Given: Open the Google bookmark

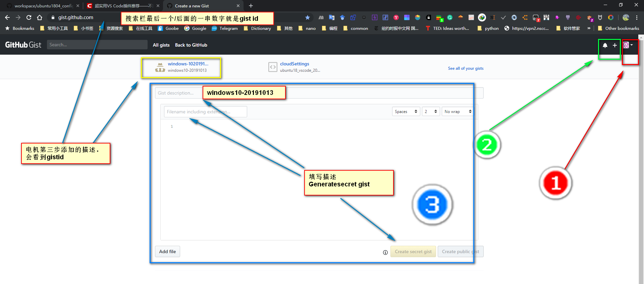Looking at the screenshot, I should click(195, 28).
